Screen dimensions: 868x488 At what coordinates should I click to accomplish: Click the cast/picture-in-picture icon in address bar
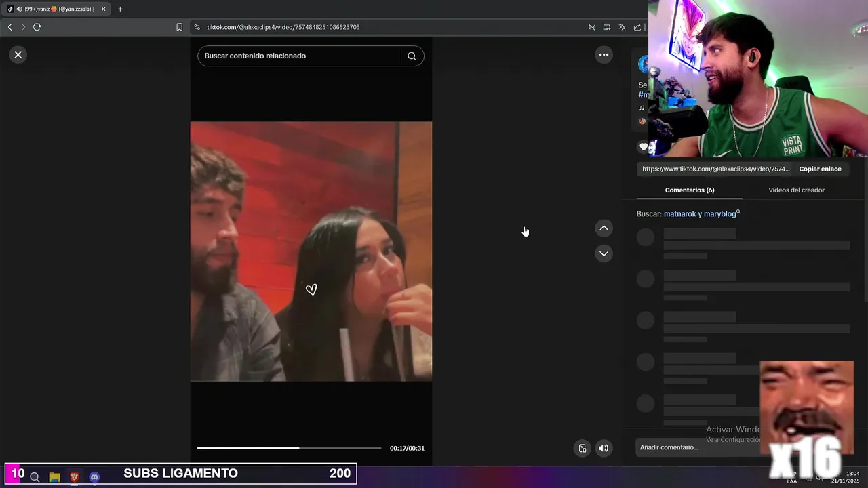pyautogui.click(x=607, y=27)
